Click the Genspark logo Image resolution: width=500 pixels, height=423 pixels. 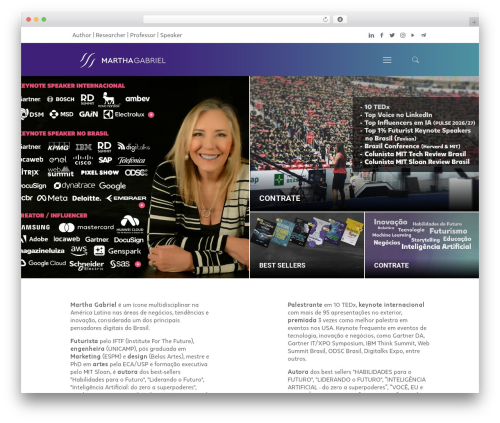[118, 251]
